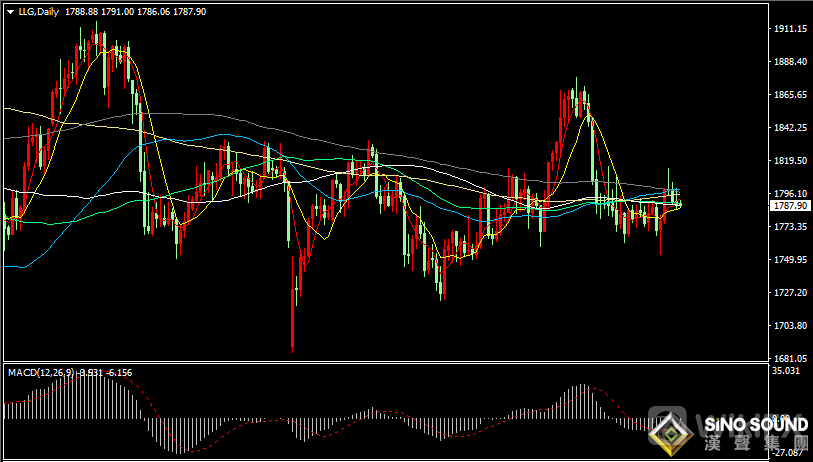This screenshot has width=813, height=462.
Task: Click the OHLC values in the chart header
Action: (x=137, y=11)
